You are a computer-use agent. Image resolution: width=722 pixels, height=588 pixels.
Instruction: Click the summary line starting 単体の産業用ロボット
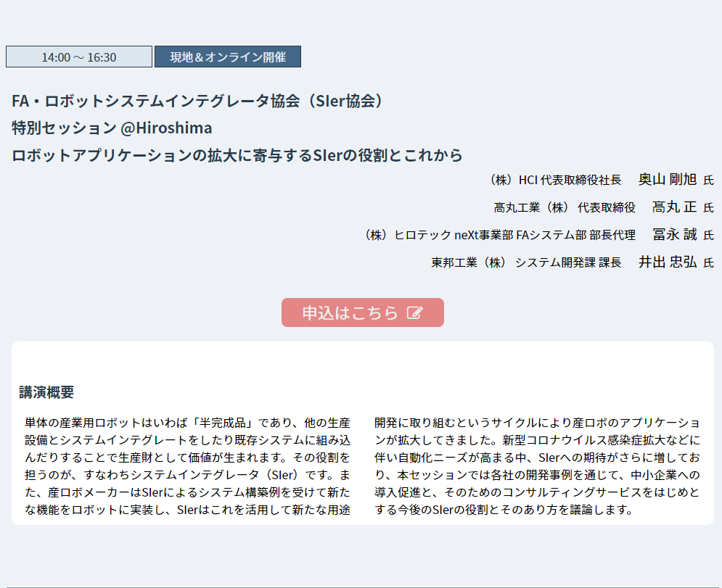pyautogui.click(x=187, y=423)
